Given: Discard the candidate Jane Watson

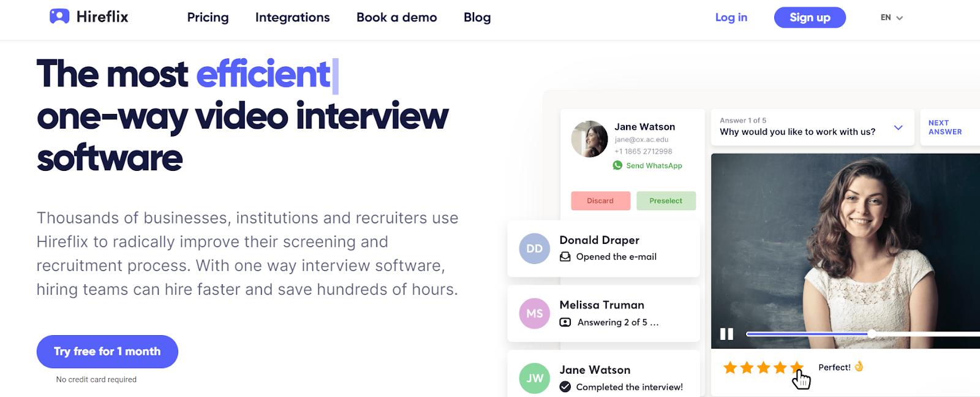Looking at the screenshot, I should [x=600, y=201].
